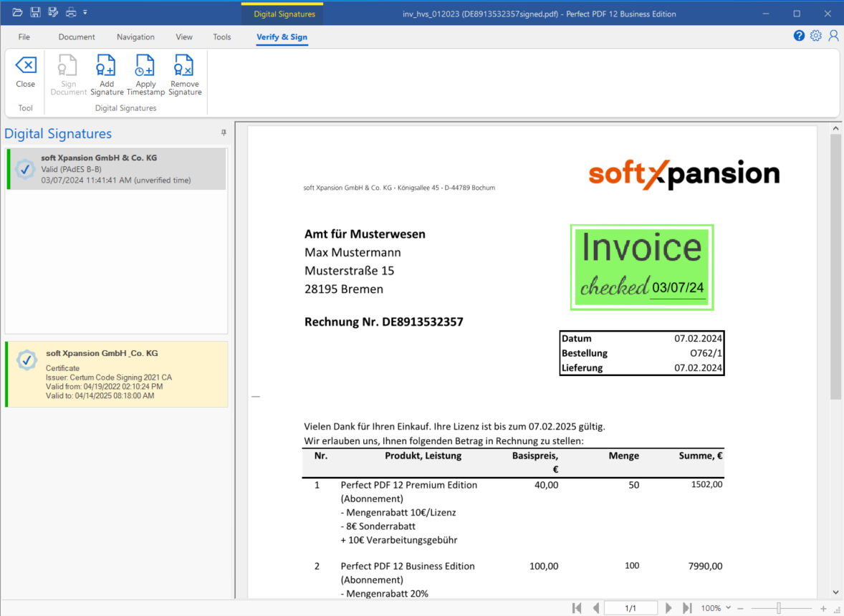Click the save disk icon
This screenshot has width=844, height=616.
[35, 12]
